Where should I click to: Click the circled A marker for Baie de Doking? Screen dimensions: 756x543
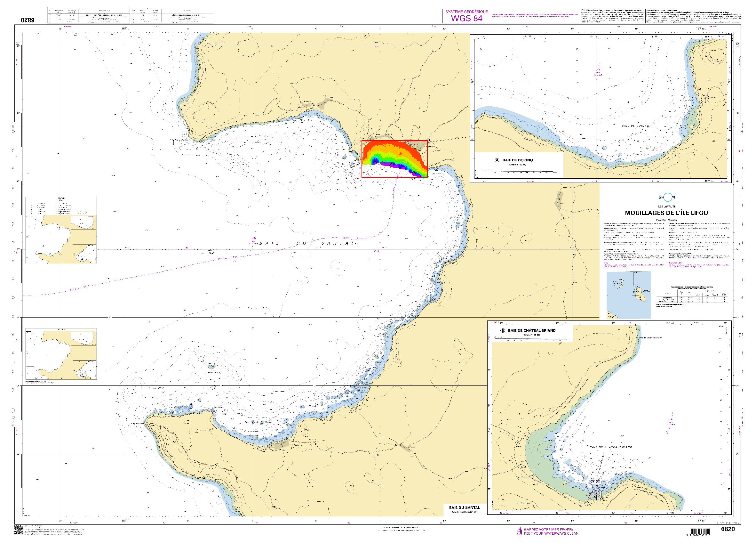coord(497,160)
